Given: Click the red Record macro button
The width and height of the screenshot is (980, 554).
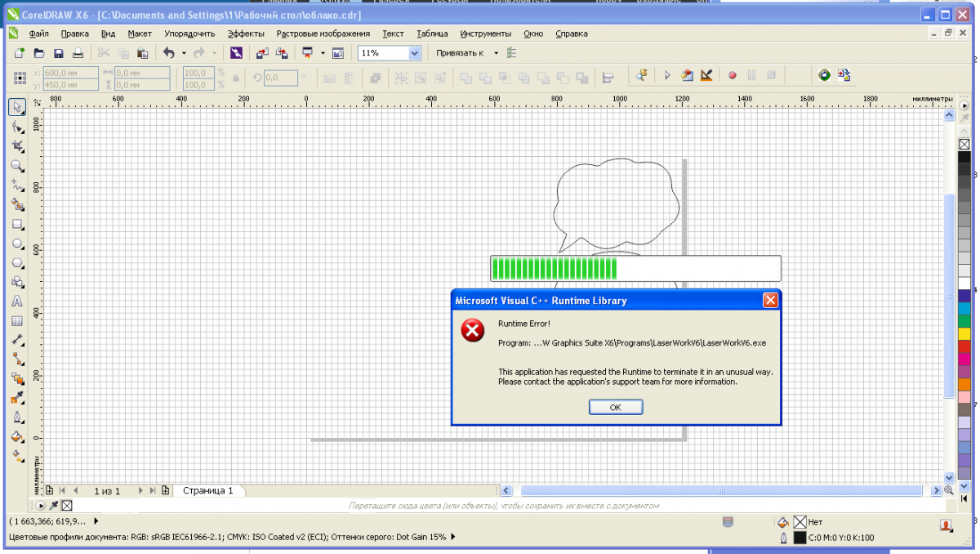Looking at the screenshot, I should (x=732, y=76).
